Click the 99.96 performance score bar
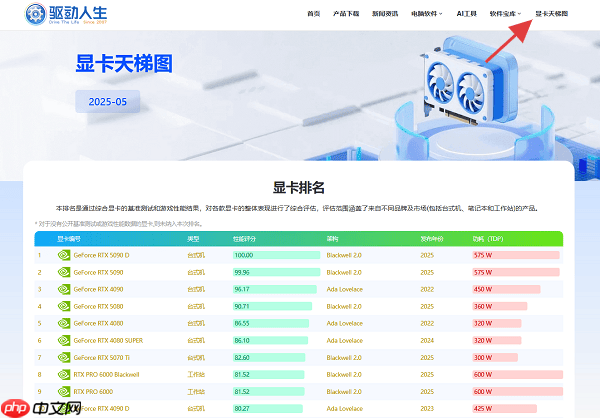The height and width of the screenshot is (418, 600). click(276, 272)
